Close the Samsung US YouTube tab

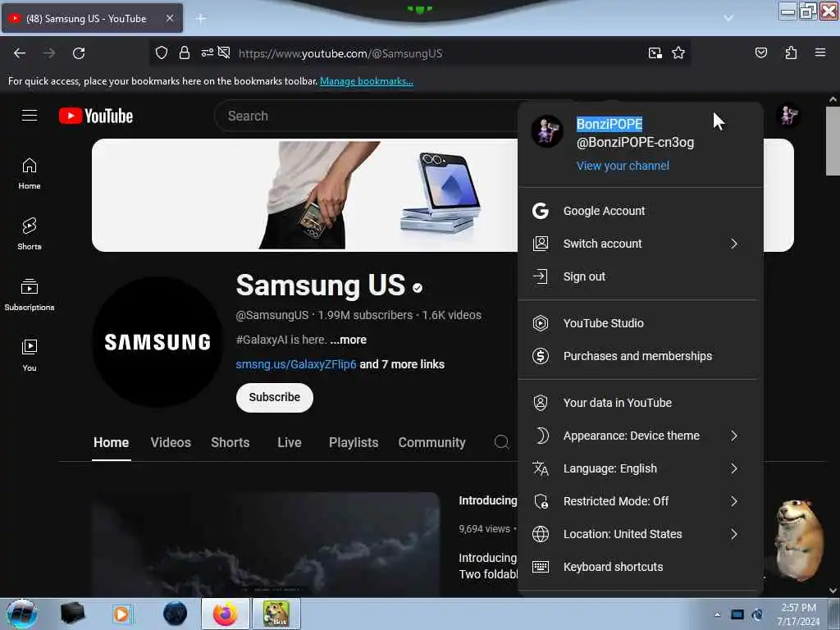pyautogui.click(x=169, y=18)
